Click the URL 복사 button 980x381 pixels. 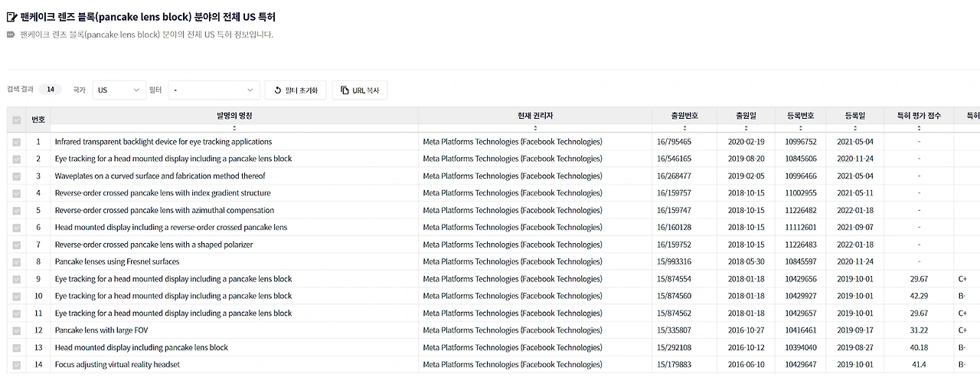[359, 90]
